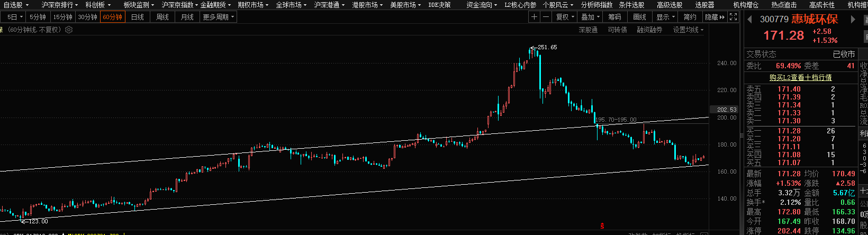Click the red S marker on chart
Viewport: 868px width, 235px height.
coord(602,226)
